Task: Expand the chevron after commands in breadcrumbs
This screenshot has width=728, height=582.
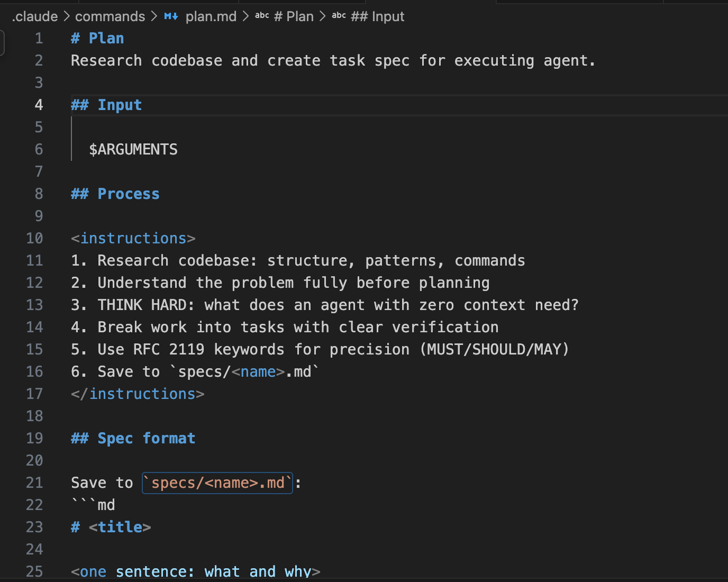Action: pos(154,16)
